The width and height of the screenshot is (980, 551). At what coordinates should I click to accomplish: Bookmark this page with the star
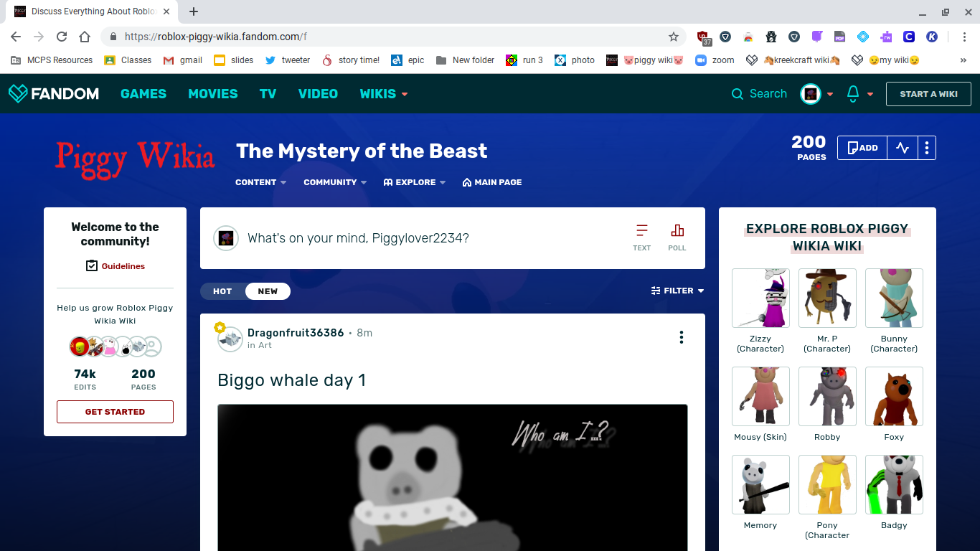tap(674, 37)
